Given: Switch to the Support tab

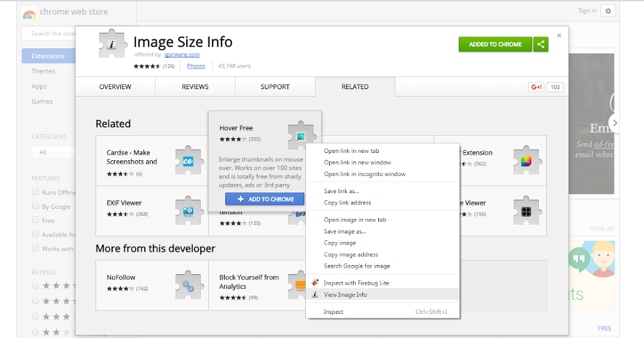Looking at the screenshot, I should tap(275, 87).
